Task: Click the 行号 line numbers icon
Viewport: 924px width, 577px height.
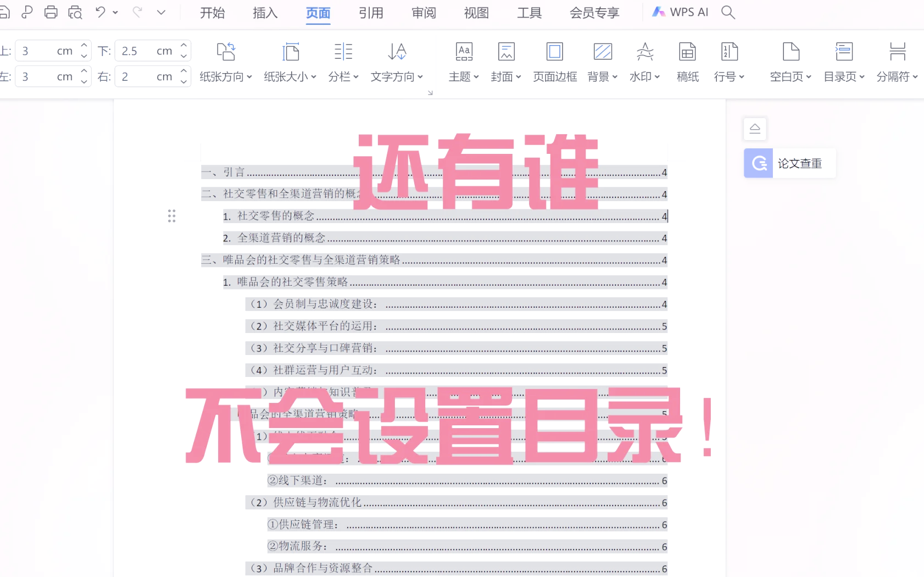Action: point(729,52)
